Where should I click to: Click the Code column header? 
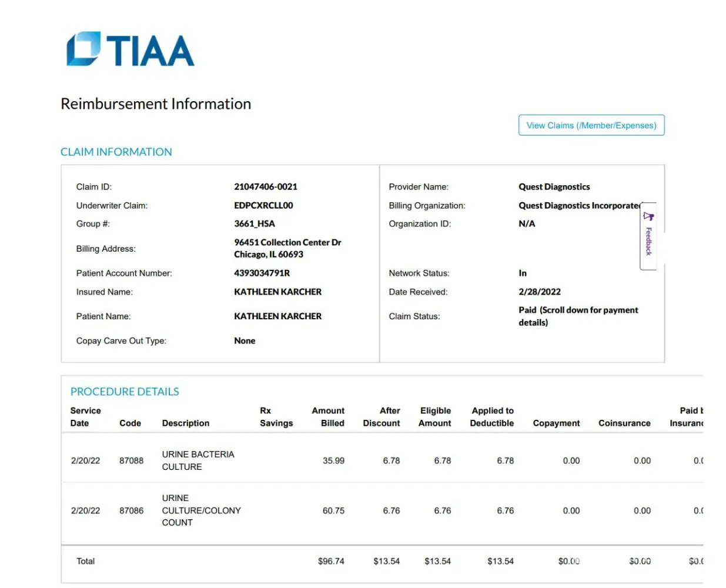pos(130,423)
